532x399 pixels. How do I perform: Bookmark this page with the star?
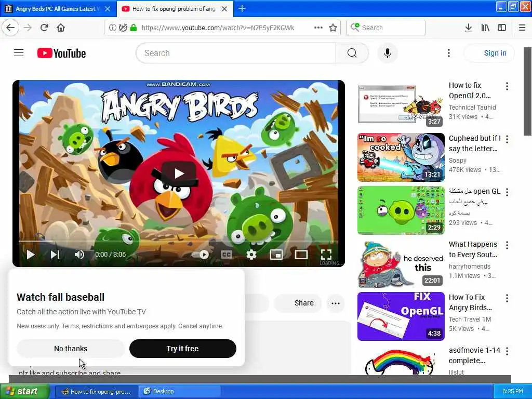click(x=333, y=28)
